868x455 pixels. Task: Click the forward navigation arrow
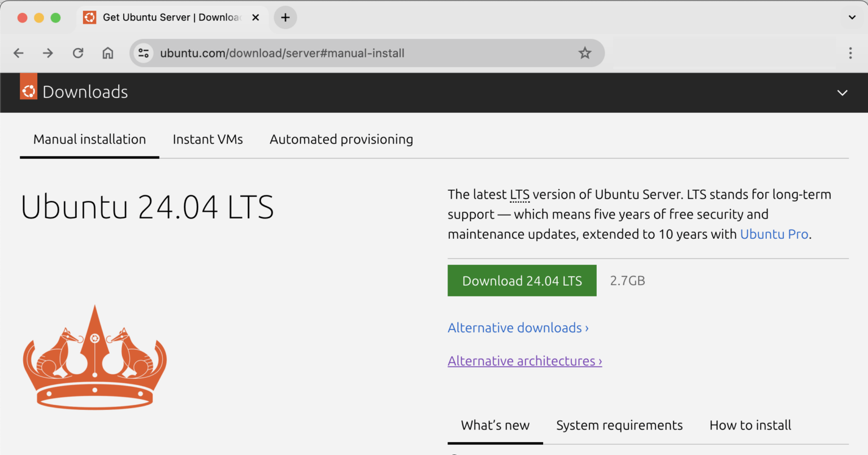[x=48, y=53]
